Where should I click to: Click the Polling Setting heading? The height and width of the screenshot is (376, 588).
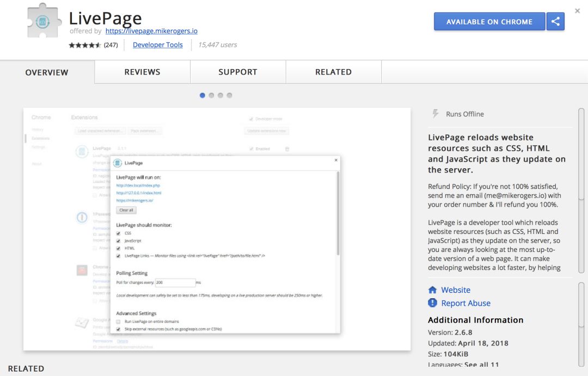[132, 273]
